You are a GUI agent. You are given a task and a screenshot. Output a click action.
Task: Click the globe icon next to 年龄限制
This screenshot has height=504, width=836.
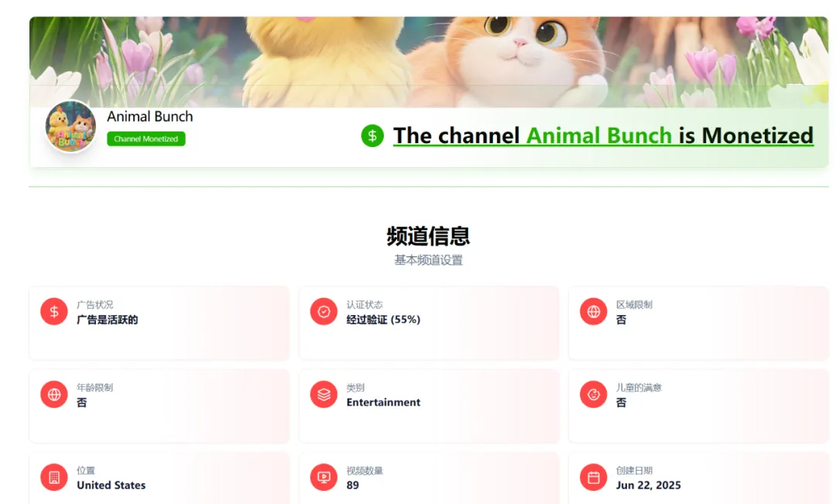click(x=53, y=394)
